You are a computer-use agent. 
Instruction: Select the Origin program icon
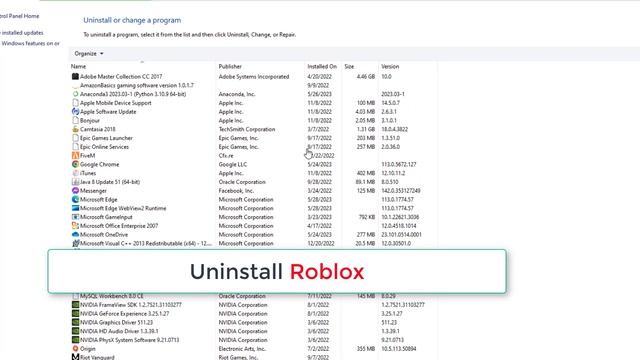pyautogui.click(x=75, y=349)
